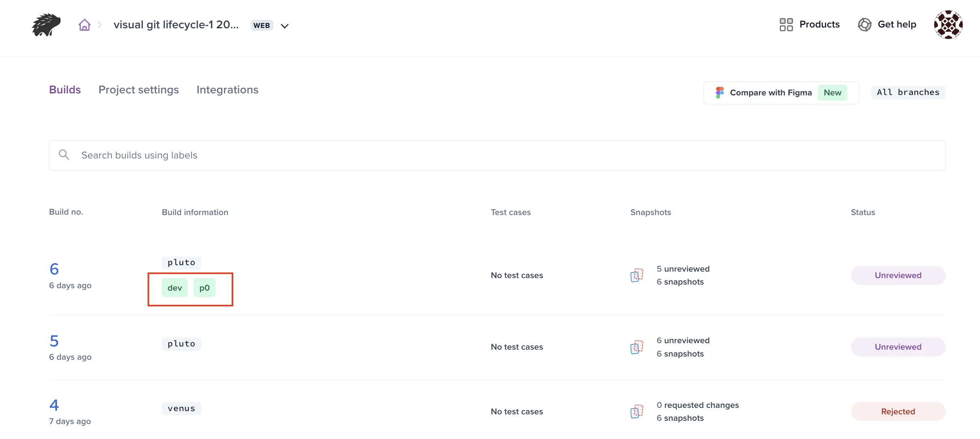Viewport: 980px width, 439px height.
Task: Click the Get help lifebuoy icon
Action: click(x=864, y=25)
